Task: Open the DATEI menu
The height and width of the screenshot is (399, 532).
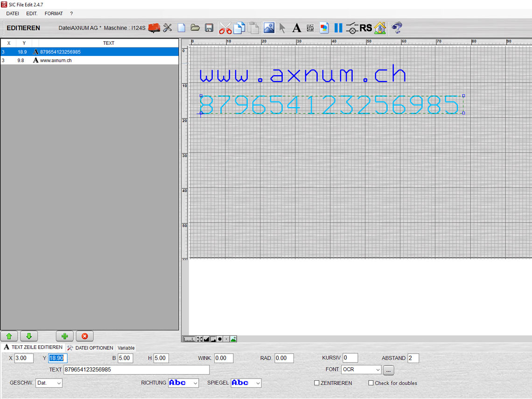Action: coord(13,14)
